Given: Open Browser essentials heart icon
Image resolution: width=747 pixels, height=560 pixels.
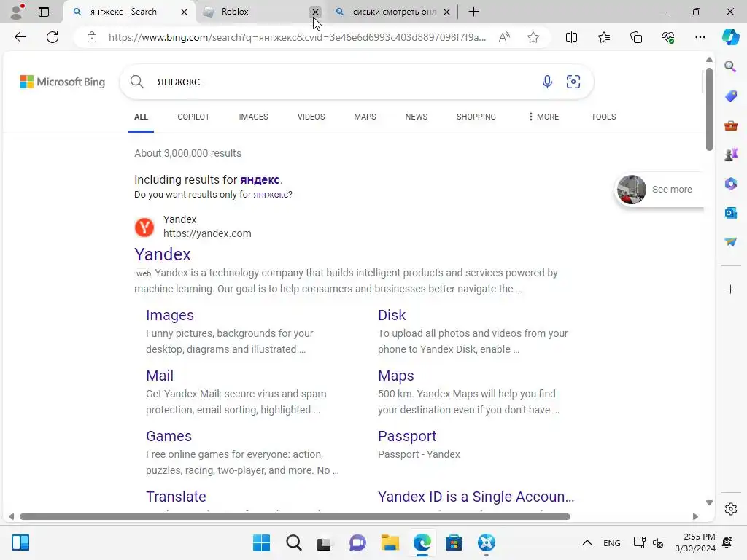Looking at the screenshot, I should (x=668, y=37).
